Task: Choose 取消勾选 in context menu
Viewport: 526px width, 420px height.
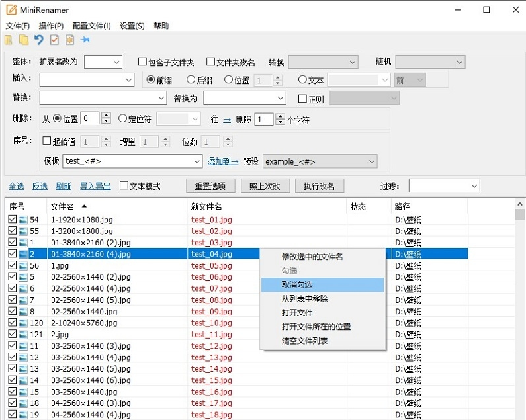Action: pos(322,285)
